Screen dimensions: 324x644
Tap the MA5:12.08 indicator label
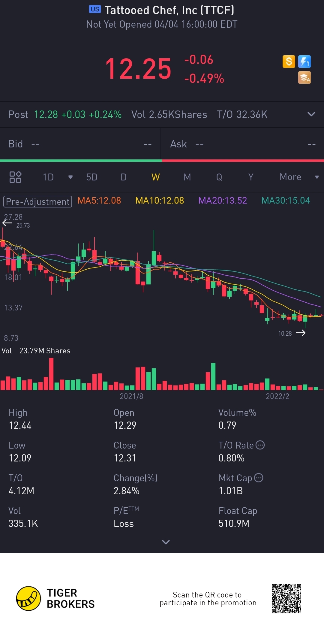99,201
